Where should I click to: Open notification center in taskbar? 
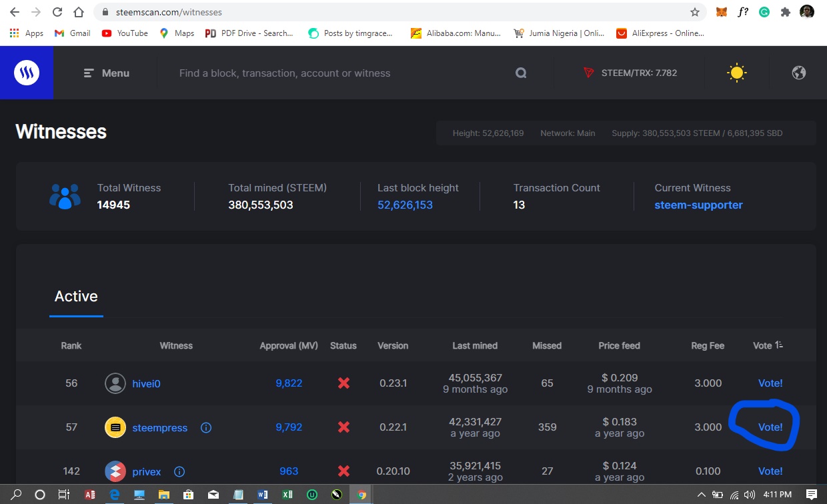(x=812, y=495)
